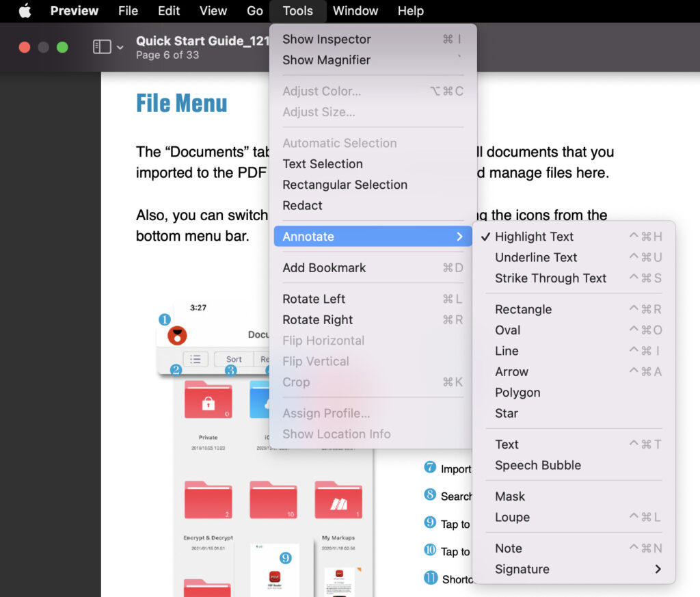
Task: Open the Go menu
Action: tap(255, 11)
